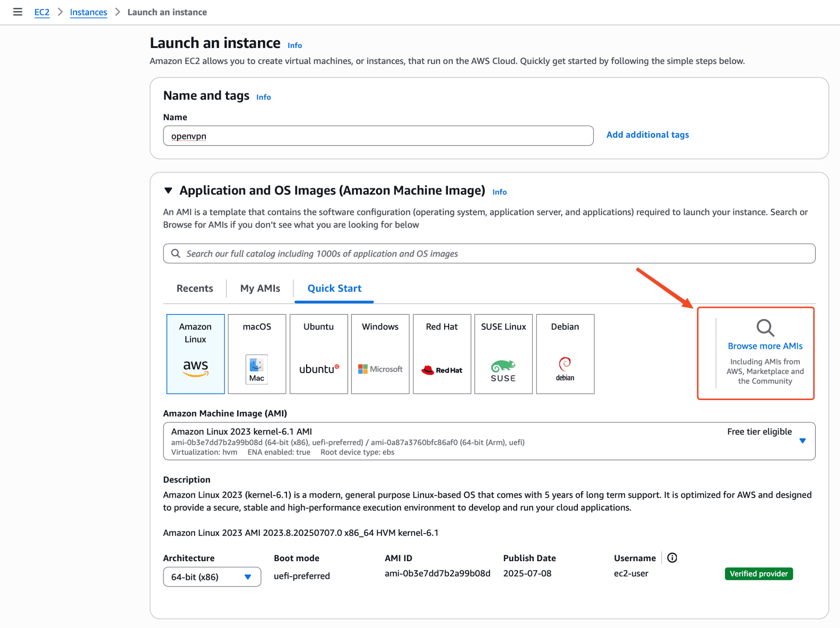Switch to the Recents tab
The image size is (840, 628).
[x=195, y=288]
